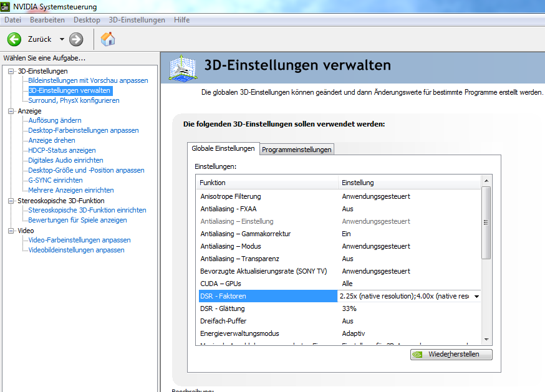
Task: Open Surround, PhysX konfigurieren
Action: coord(74,100)
